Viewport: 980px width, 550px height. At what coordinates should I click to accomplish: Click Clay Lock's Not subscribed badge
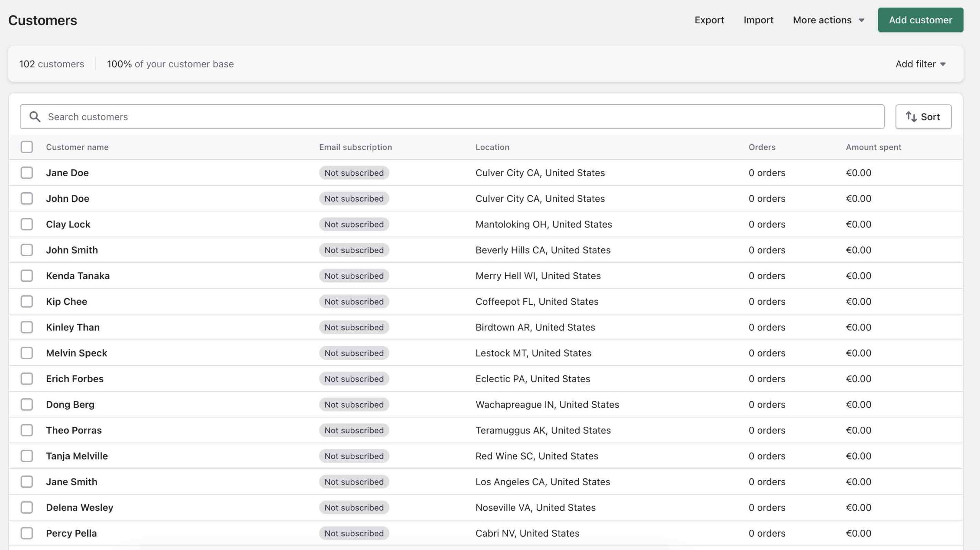point(354,224)
